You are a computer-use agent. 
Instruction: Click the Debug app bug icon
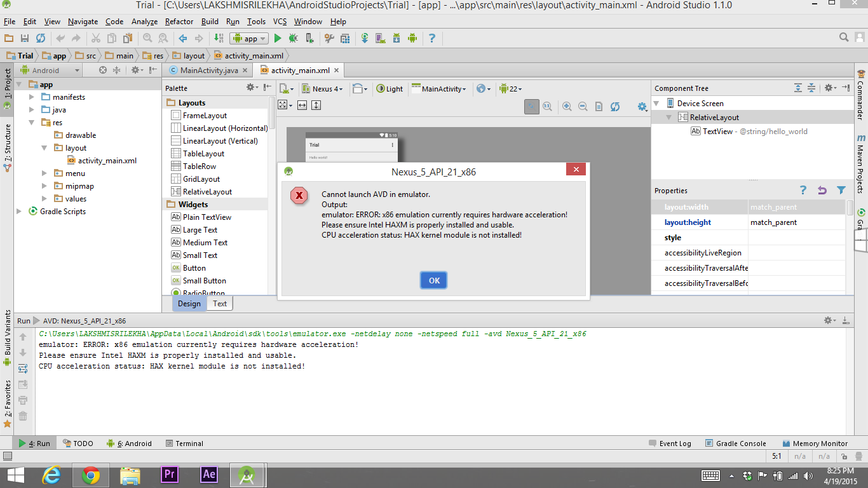point(293,38)
